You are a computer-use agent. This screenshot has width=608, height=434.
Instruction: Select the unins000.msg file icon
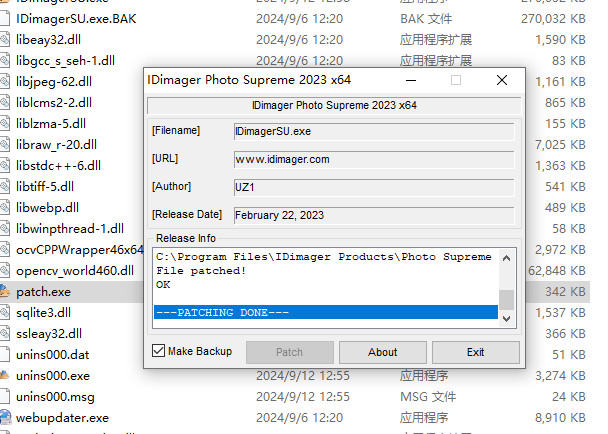pyautogui.click(x=6, y=396)
